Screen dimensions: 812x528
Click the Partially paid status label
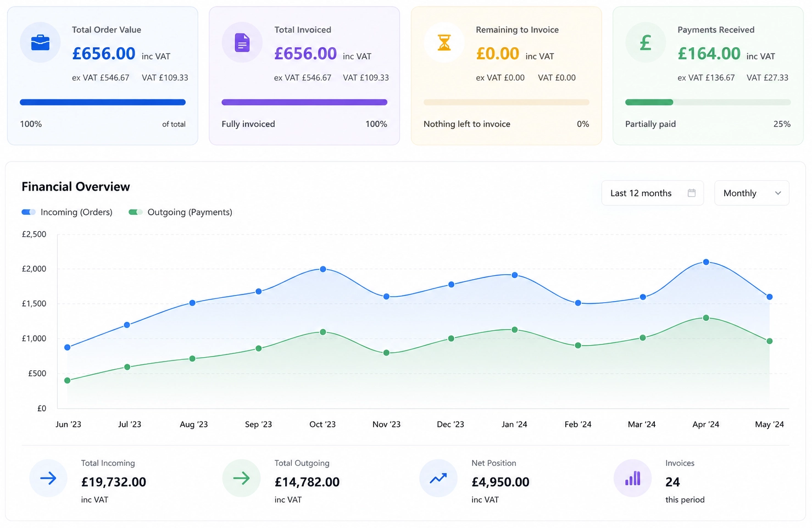click(650, 124)
